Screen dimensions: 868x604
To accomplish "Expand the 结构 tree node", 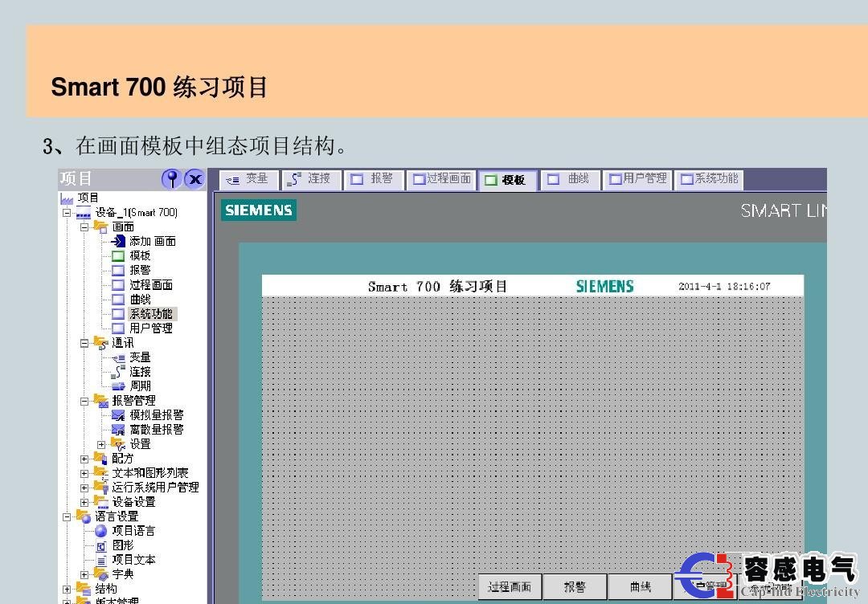I will [67, 589].
